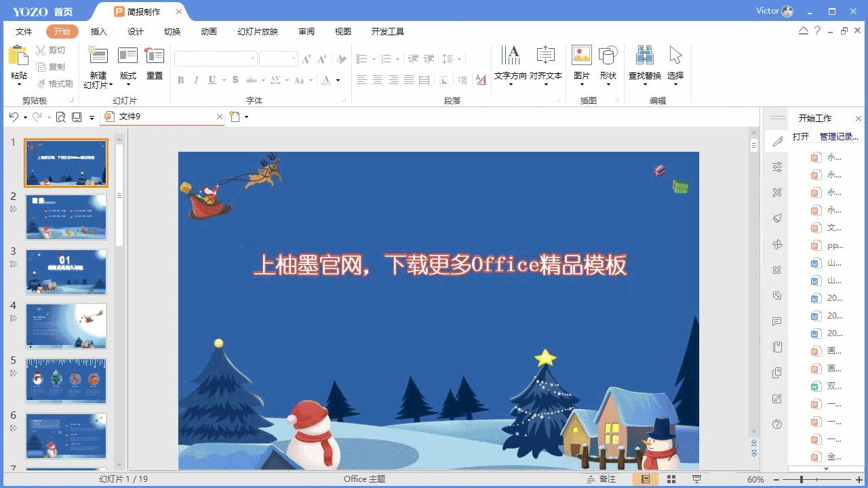This screenshot has width=868, height=488.
Task: Align text left in paragraph group
Action: pyautogui.click(x=361, y=80)
